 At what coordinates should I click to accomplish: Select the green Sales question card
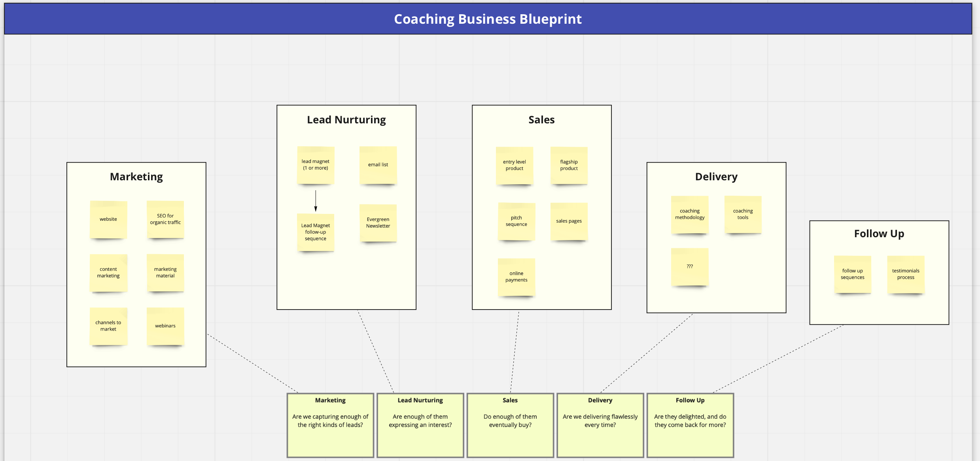(510, 425)
